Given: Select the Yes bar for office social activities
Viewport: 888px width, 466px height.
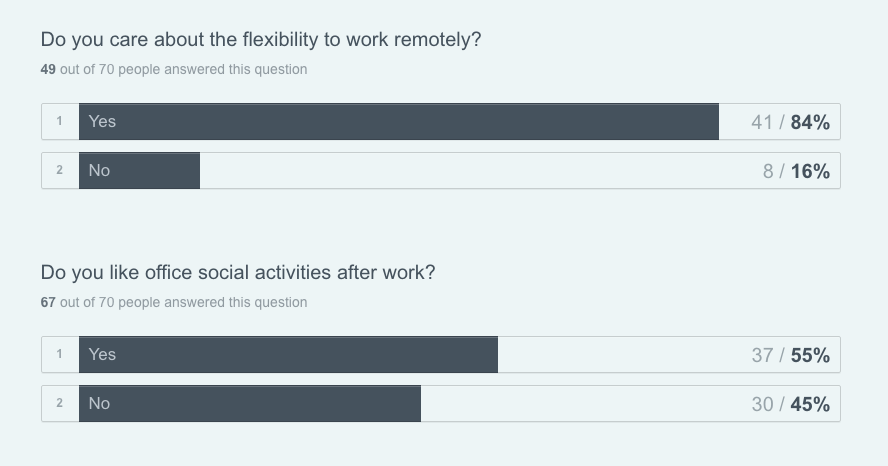Looking at the screenshot, I should [x=288, y=354].
